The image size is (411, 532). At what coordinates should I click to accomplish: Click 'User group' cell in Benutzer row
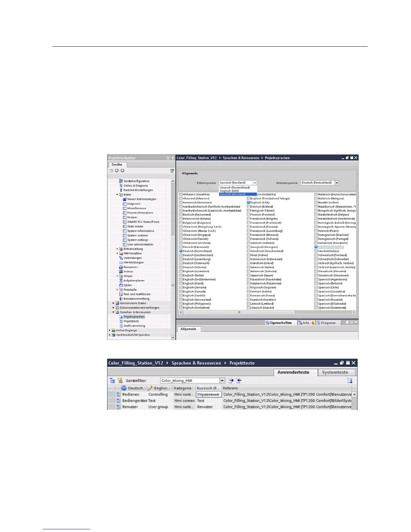pyautogui.click(x=160, y=407)
